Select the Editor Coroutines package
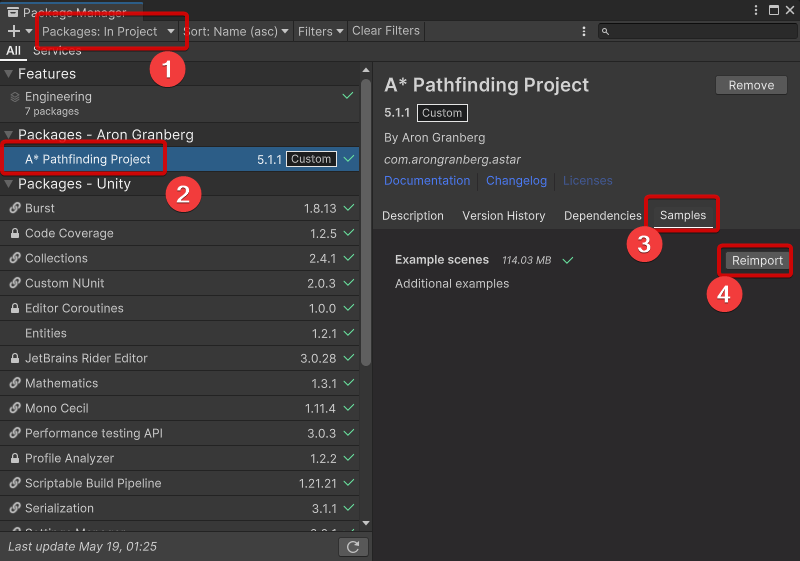The width and height of the screenshot is (800, 561). pos(180,308)
